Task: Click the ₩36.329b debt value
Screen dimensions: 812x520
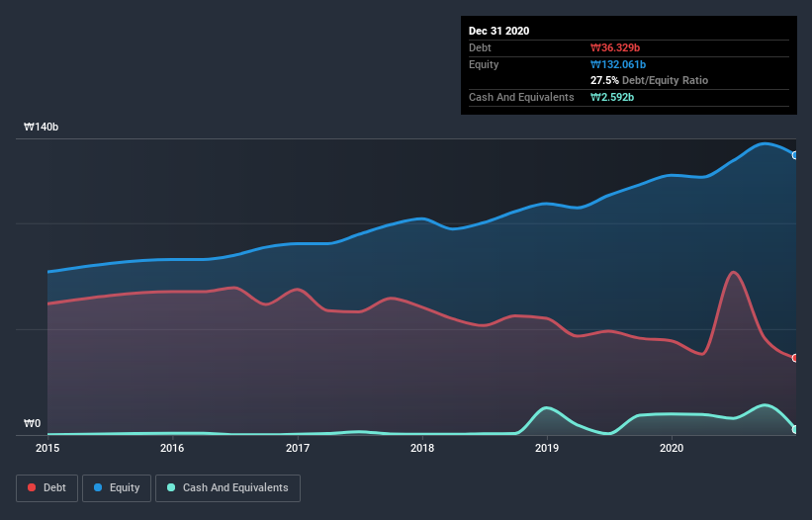Action: pos(615,47)
